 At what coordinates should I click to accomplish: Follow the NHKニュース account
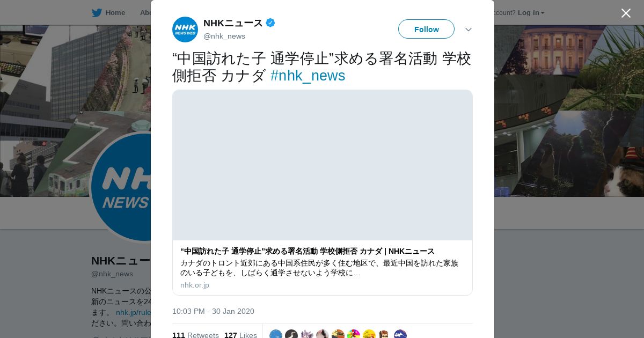click(x=426, y=29)
